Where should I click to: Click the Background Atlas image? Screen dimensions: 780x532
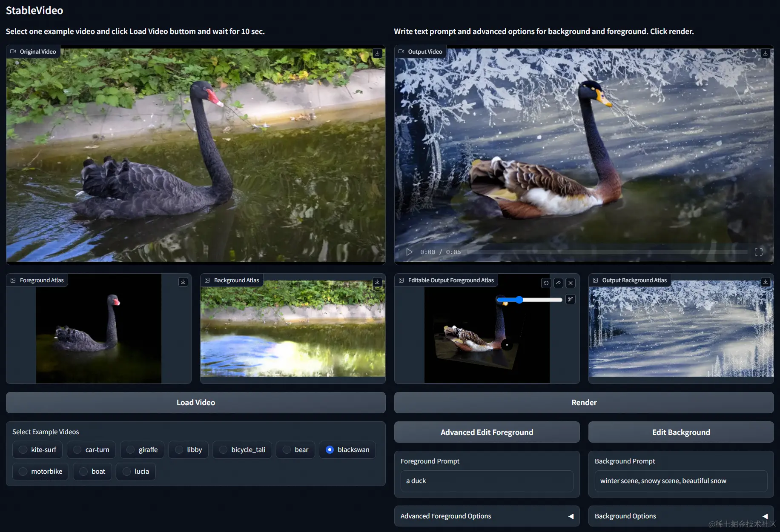click(x=293, y=329)
